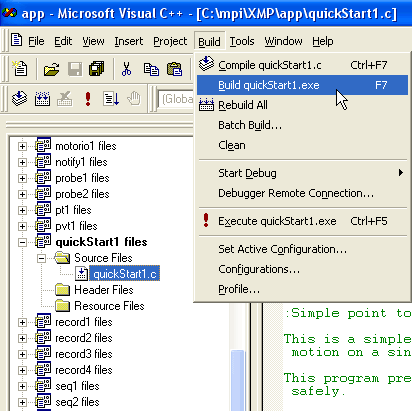The width and height of the screenshot is (412, 411).
Task: Click the Compile icon in build toolbar
Action: click(20, 99)
